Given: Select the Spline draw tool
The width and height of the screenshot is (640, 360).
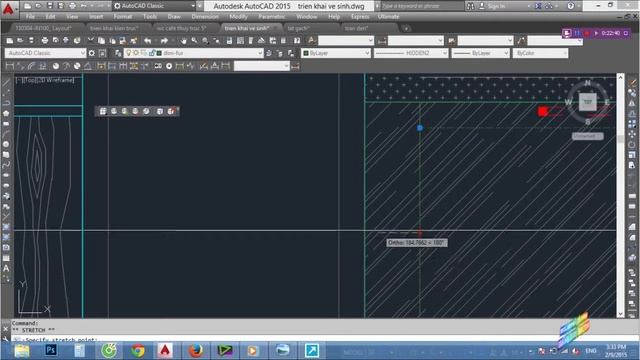Looking at the screenshot, I should (6, 164).
